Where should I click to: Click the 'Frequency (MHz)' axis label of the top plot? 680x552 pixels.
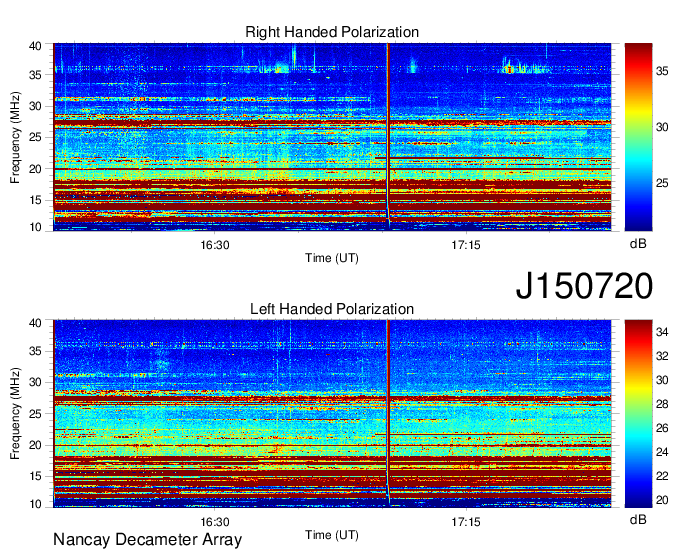pyautogui.click(x=15, y=137)
